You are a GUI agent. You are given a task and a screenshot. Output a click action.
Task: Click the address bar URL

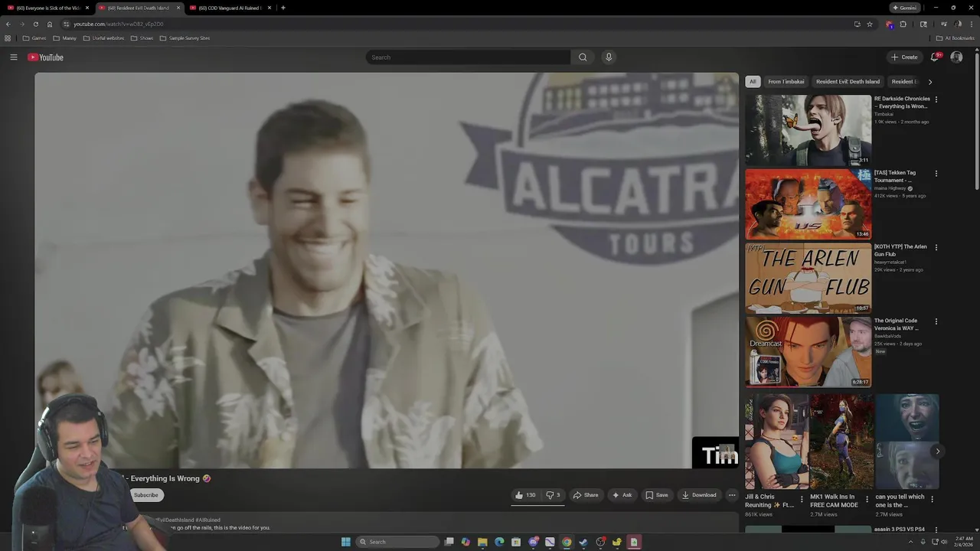coord(119,24)
